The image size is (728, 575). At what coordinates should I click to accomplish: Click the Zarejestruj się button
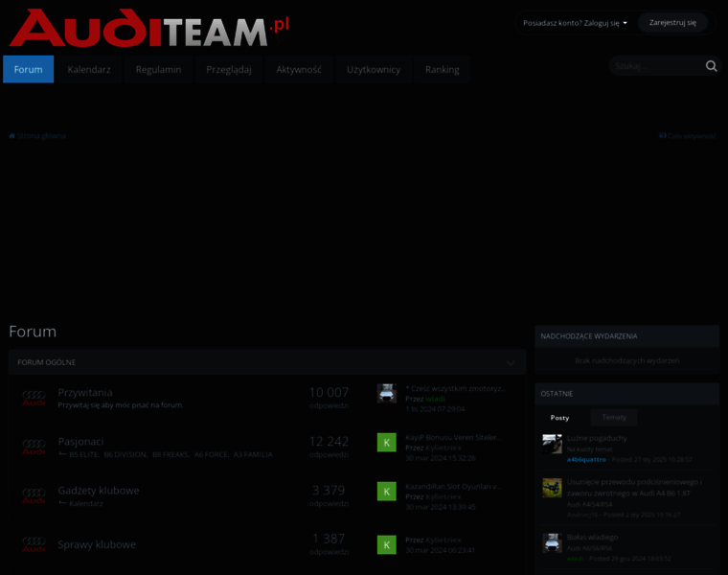click(672, 22)
